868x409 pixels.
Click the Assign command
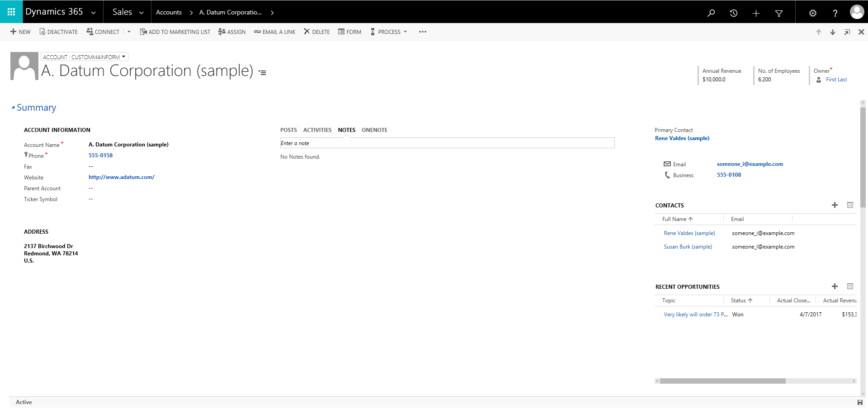(x=232, y=32)
